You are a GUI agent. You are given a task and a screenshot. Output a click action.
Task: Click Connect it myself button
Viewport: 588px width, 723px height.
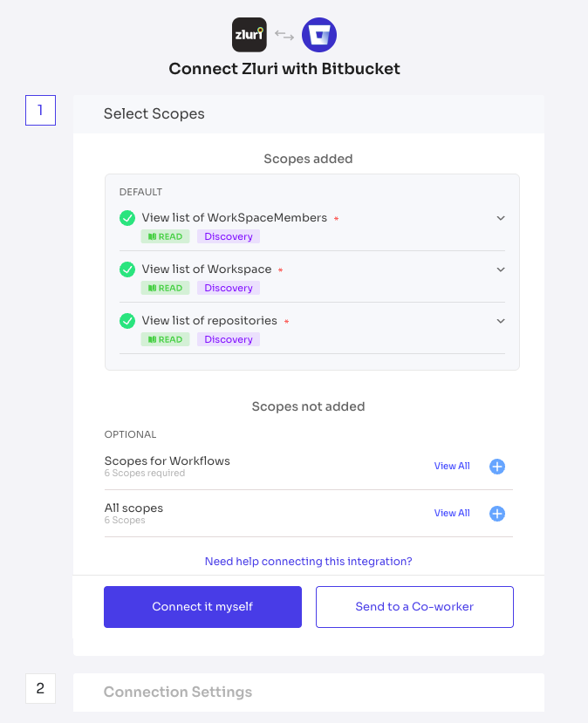[x=202, y=607]
